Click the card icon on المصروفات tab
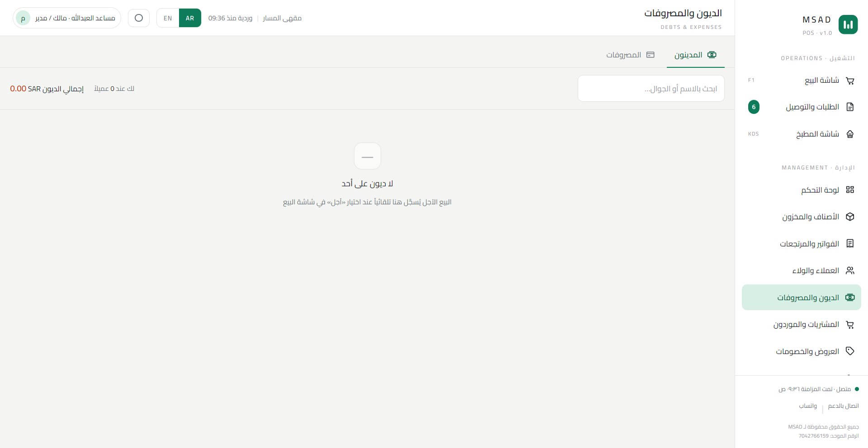 [x=651, y=55]
